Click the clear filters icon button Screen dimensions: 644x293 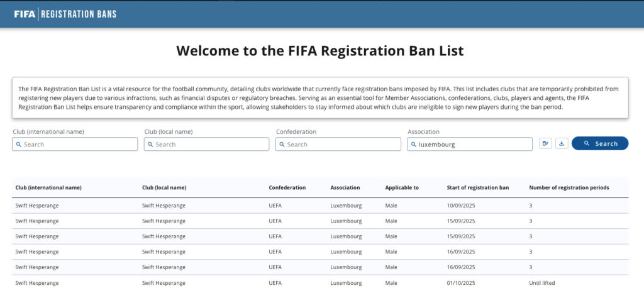click(545, 143)
